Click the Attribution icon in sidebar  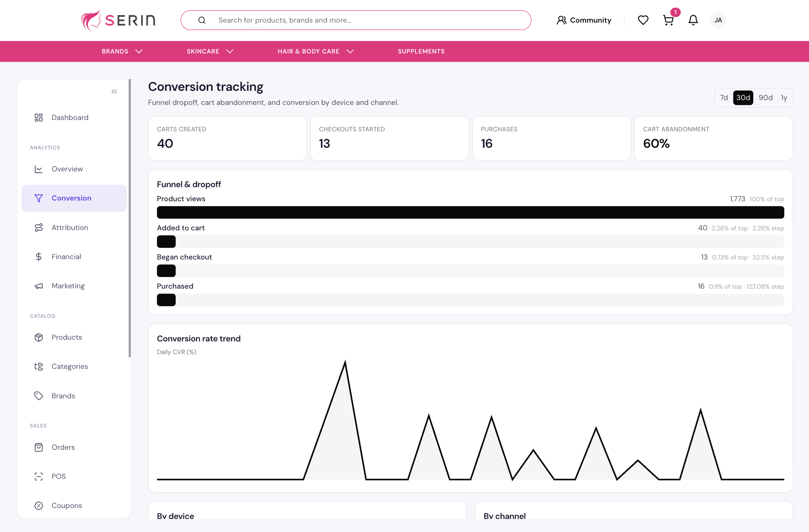39,228
